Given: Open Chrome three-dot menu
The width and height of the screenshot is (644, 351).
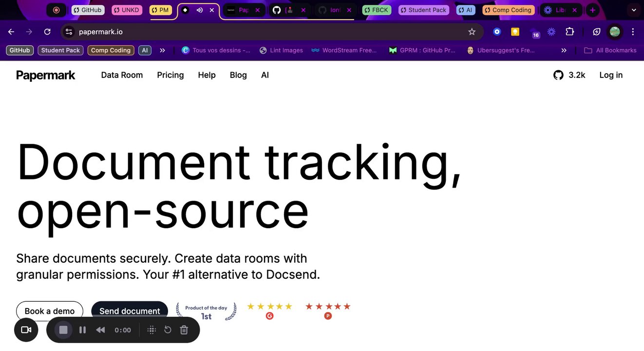Looking at the screenshot, I should click(633, 32).
